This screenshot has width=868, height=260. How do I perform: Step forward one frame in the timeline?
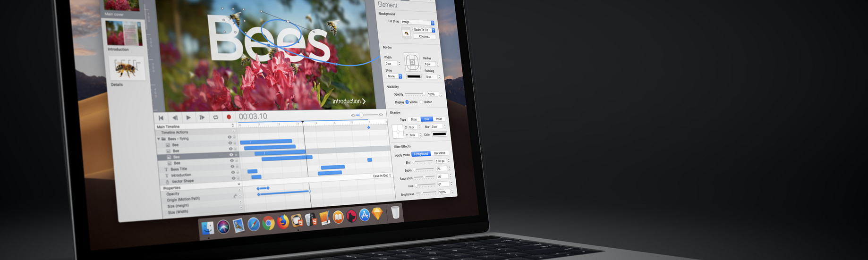pos(202,117)
